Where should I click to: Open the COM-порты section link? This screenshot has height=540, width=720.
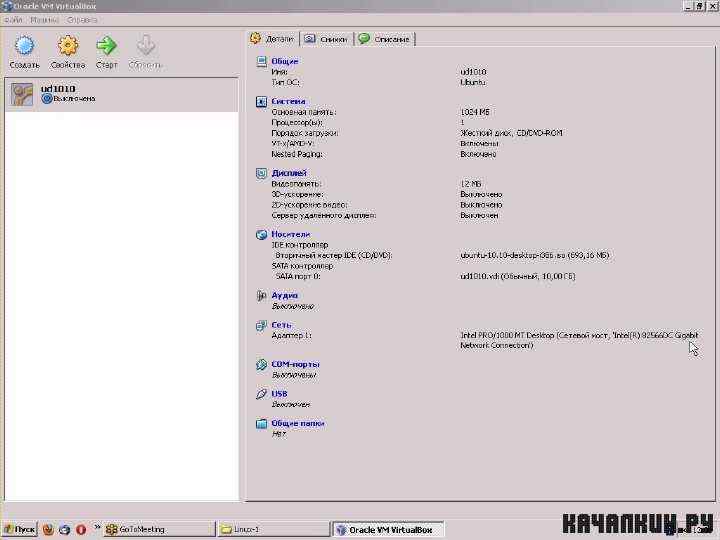tap(295, 364)
